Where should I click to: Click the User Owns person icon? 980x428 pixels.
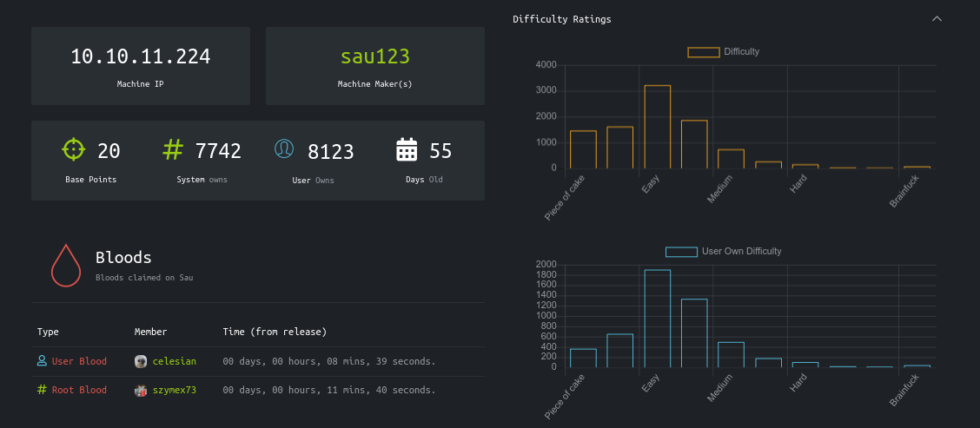click(x=283, y=149)
